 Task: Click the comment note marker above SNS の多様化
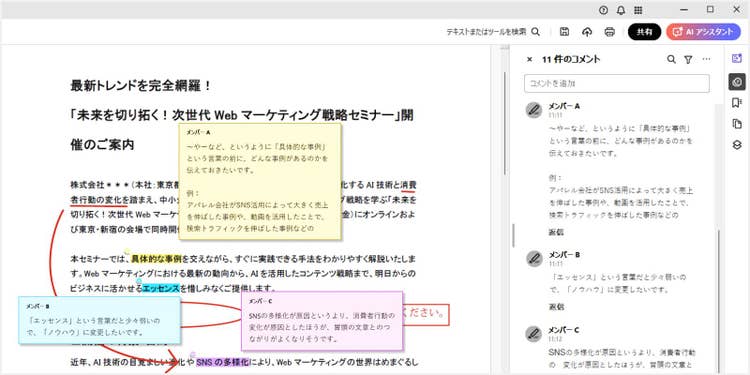point(193,354)
